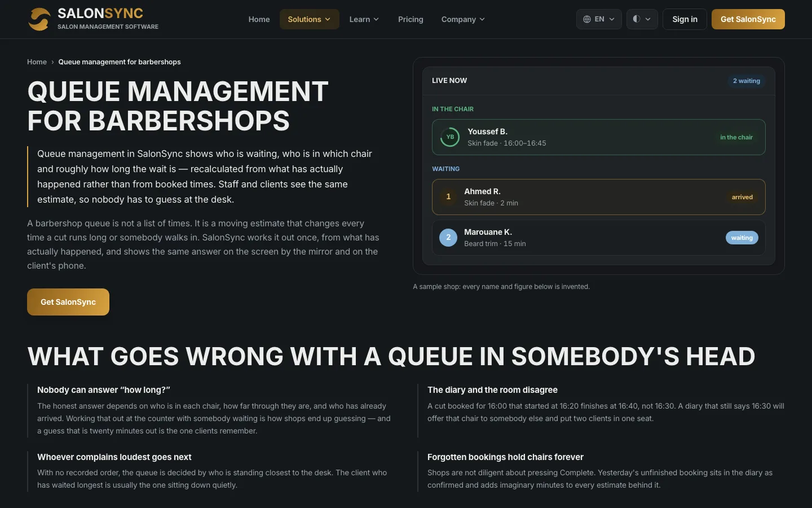
Task: Click the SalonSync brand name text
Action: pos(100,13)
